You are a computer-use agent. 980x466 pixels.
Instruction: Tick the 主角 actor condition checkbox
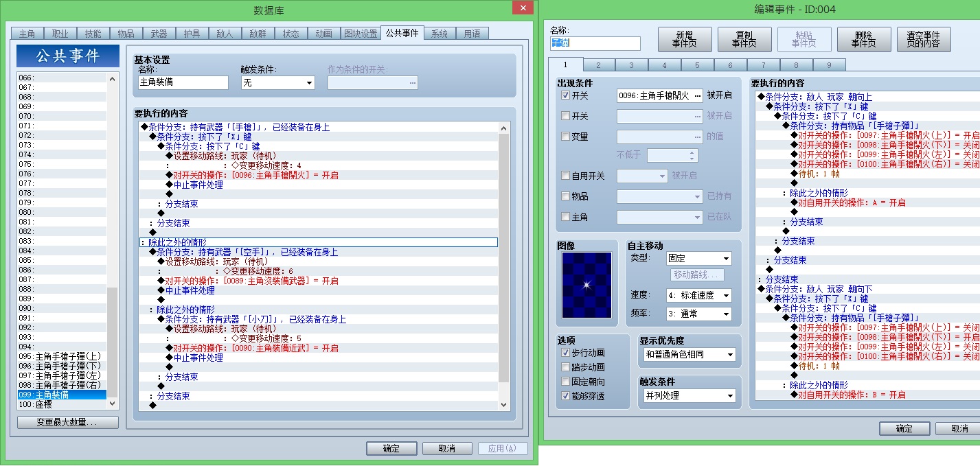566,217
